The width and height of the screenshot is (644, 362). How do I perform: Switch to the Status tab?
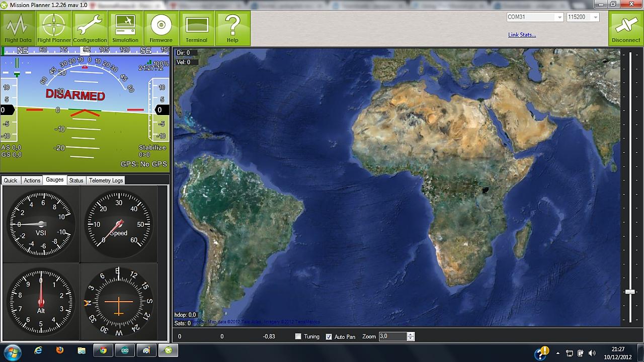click(x=76, y=180)
